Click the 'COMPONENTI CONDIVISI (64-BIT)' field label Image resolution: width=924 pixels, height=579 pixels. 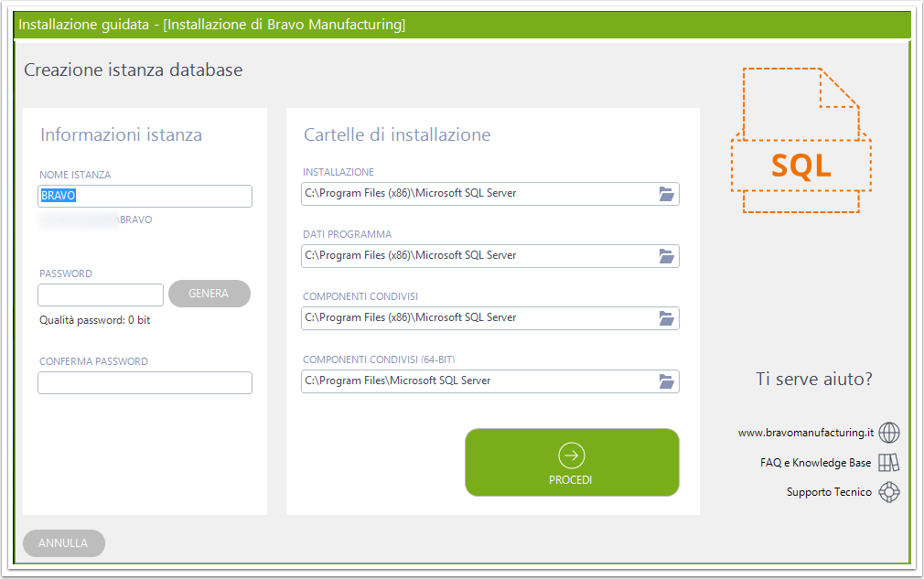pos(379,359)
